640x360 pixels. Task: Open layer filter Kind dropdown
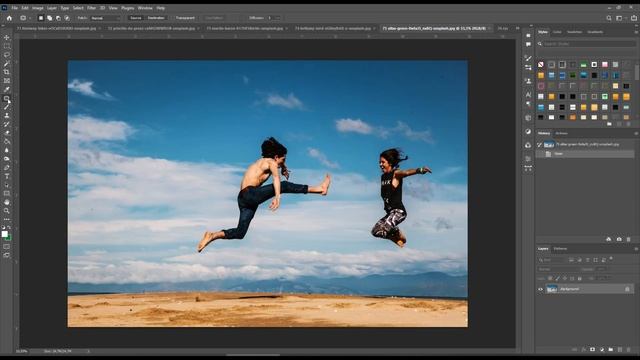(x=551, y=260)
